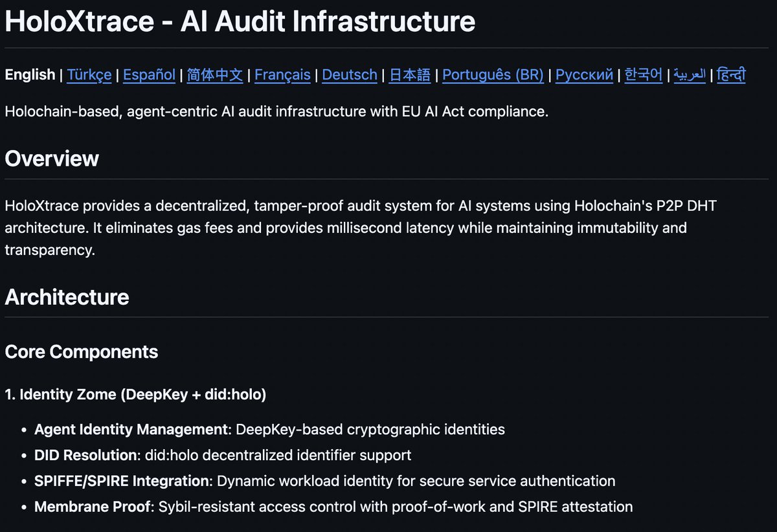777x532 pixels.
Task: Click the Core Components subheading
Action: (82, 351)
